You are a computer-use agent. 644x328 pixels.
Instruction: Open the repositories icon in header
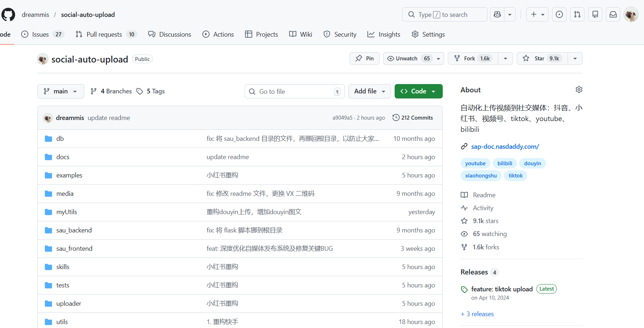(595, 14)
